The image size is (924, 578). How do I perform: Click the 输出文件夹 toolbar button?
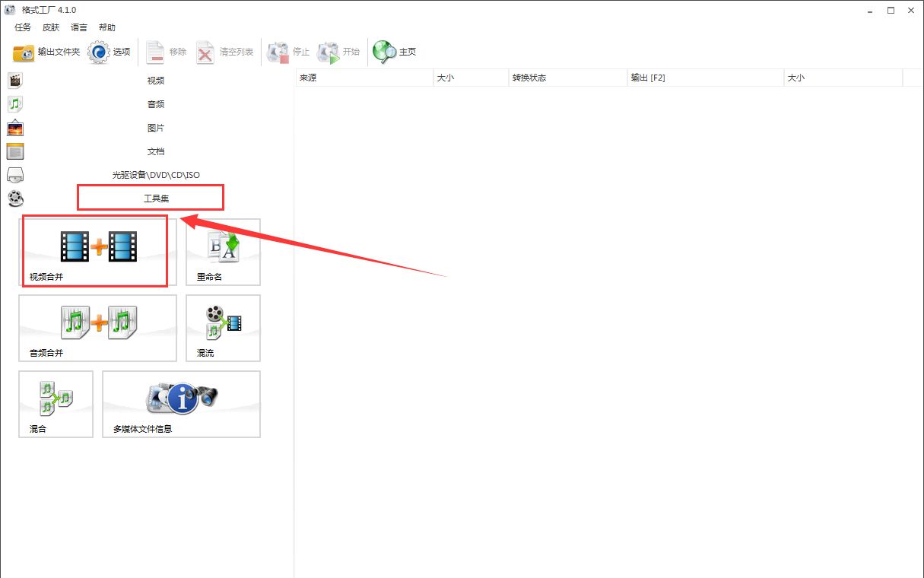46,52
